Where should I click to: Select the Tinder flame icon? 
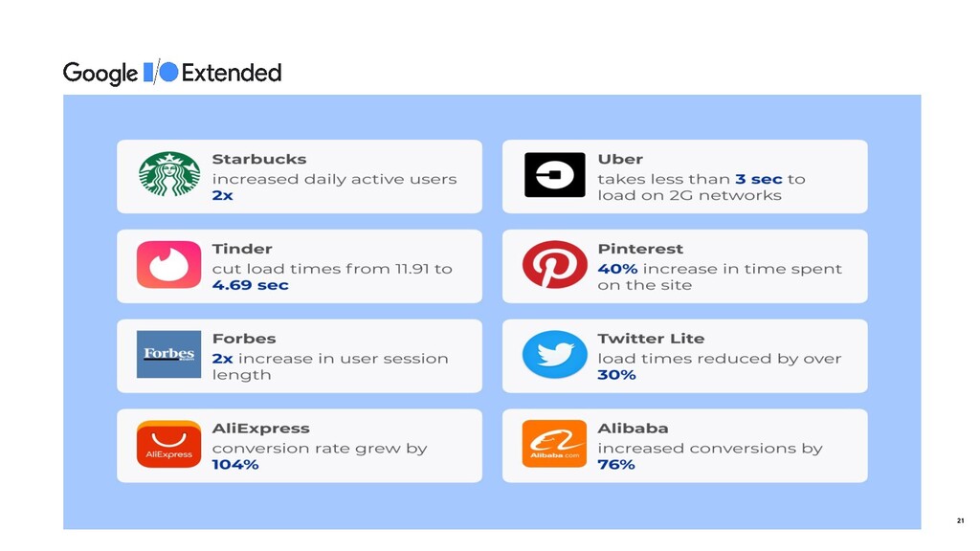168,264
